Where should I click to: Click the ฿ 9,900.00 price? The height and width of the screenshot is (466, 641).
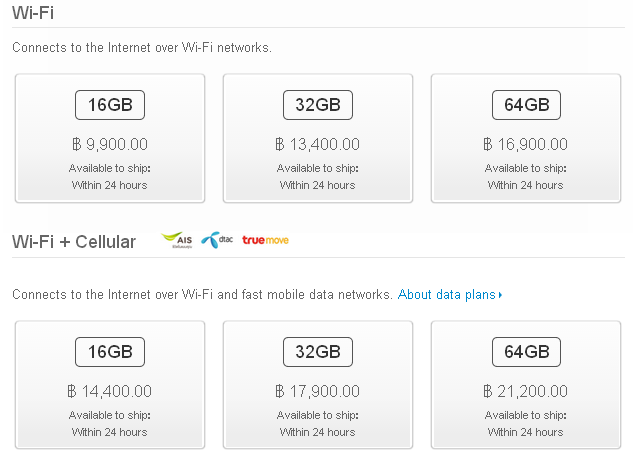coord(110,144)
